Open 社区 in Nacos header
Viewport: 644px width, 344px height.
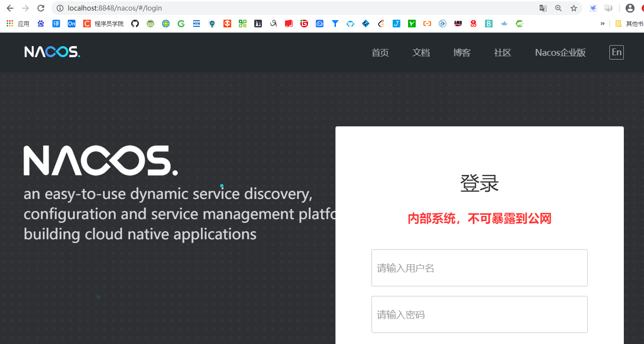pyautogui.click(x=503, y=53)
